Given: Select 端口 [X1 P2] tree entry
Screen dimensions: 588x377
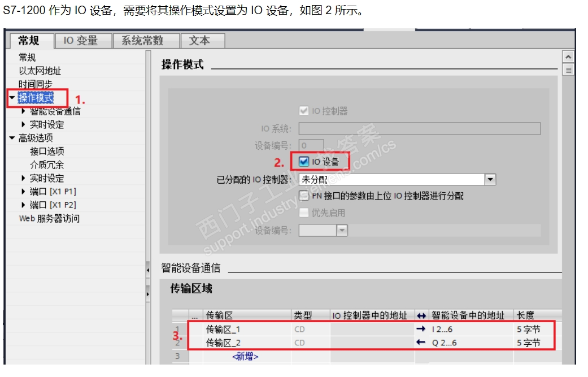Looking at the screenshot, I should click(x=53, y=205).
